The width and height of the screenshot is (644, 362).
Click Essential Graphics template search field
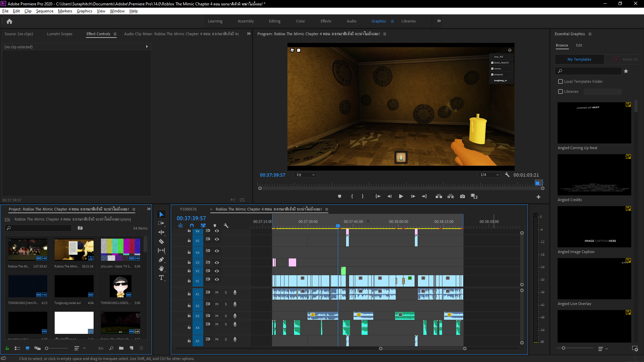(588, 71)
